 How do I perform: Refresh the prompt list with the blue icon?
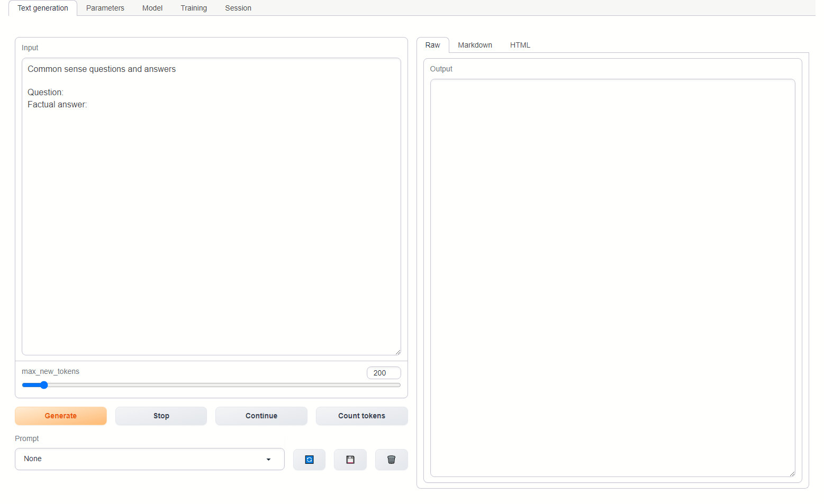[309, 460]
